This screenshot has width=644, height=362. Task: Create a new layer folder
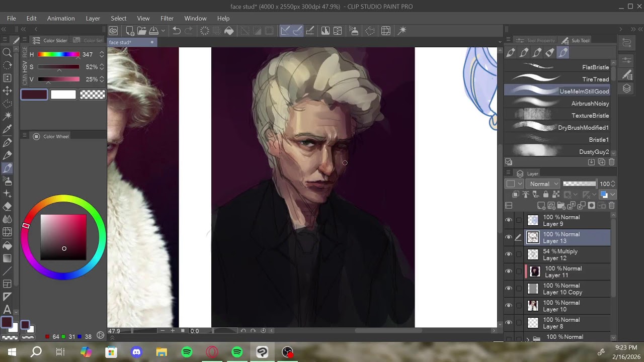tap(561, 205)
